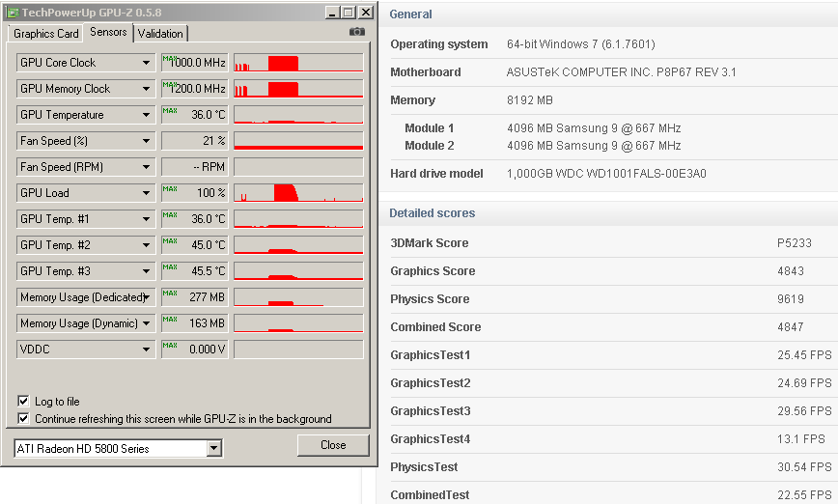Click the GraphicsTest4 13.1 FPS value
Image resolution: width=838 pixels, height=504 pixels.
pyautogui.click(x=801, y=439)
